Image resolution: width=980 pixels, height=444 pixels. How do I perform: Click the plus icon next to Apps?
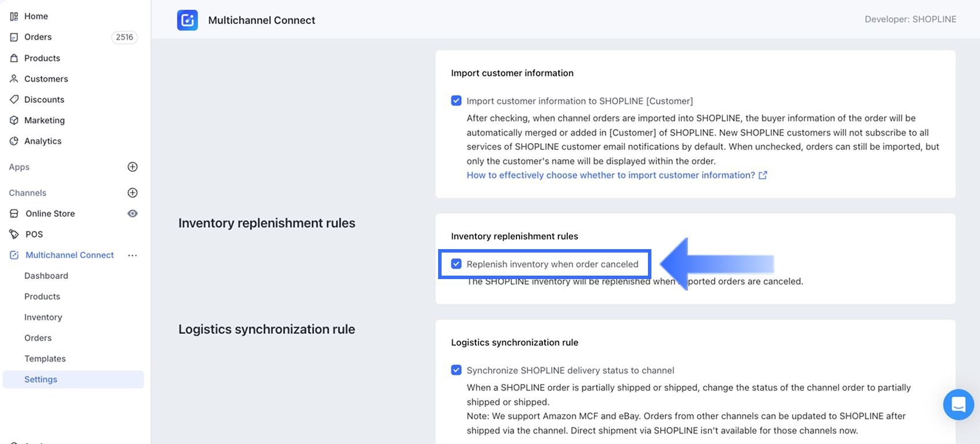point(133,167)
